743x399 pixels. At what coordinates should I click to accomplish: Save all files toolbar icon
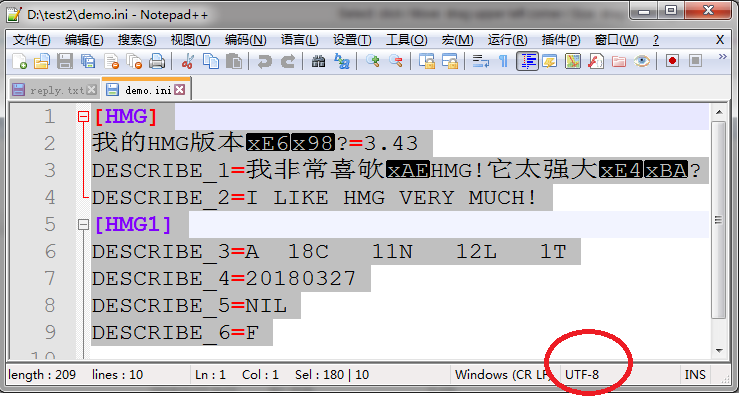88,61
